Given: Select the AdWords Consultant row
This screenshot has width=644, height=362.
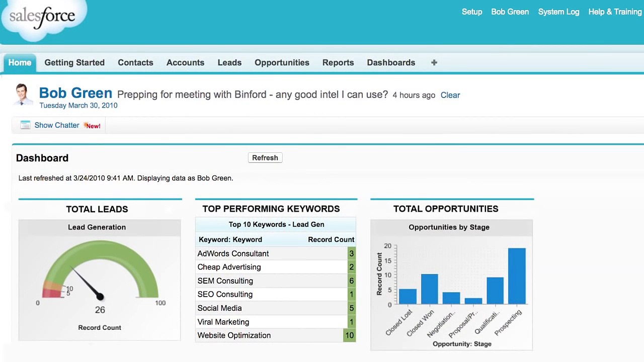Looking at the screenshot, I should click(x=276, y=253).
